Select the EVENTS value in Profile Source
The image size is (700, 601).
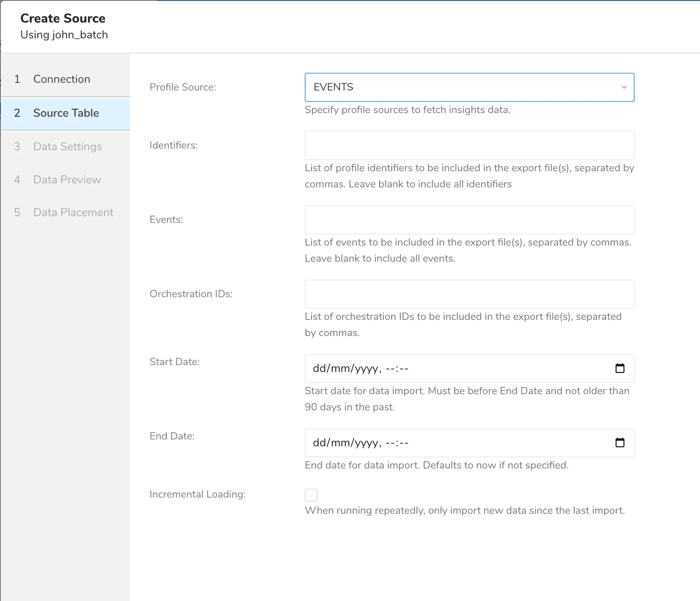pos(333,87)
